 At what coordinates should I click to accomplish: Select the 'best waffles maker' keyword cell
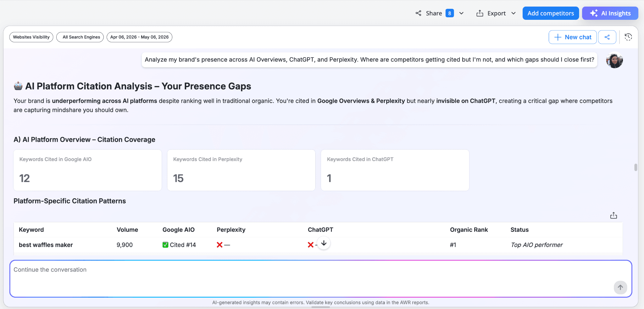(x=46, y=245)
